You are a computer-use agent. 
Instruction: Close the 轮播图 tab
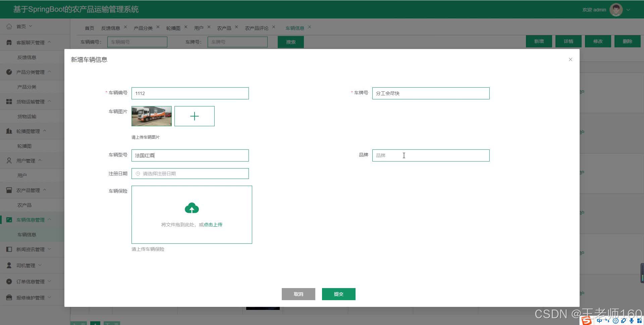pyautogui.click(x=186, y=27)
